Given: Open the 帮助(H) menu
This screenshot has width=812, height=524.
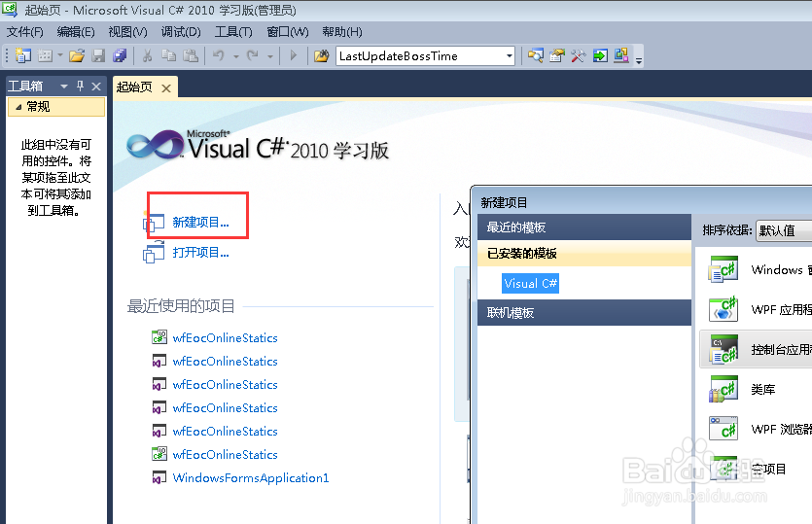Looking at the screenshot, I should tap(341, 32).
